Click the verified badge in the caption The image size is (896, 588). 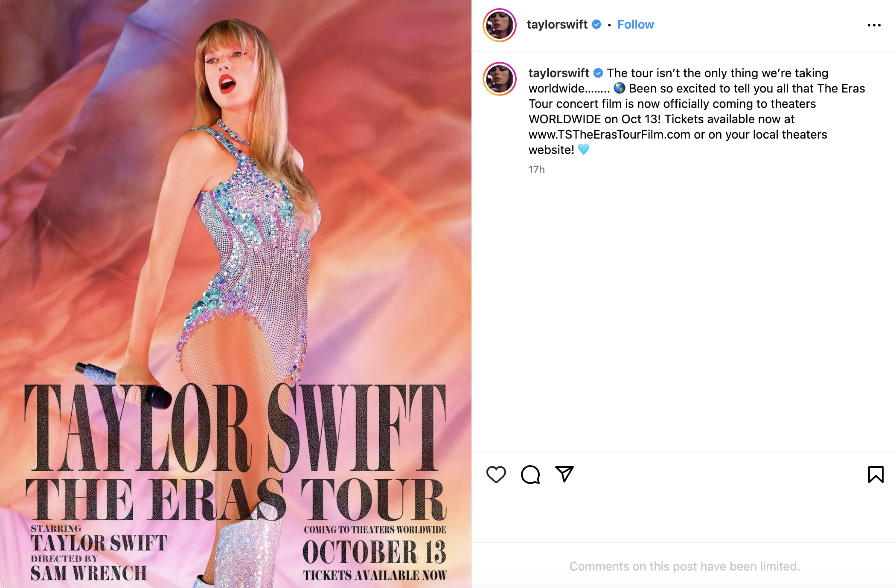pos(598,73)
